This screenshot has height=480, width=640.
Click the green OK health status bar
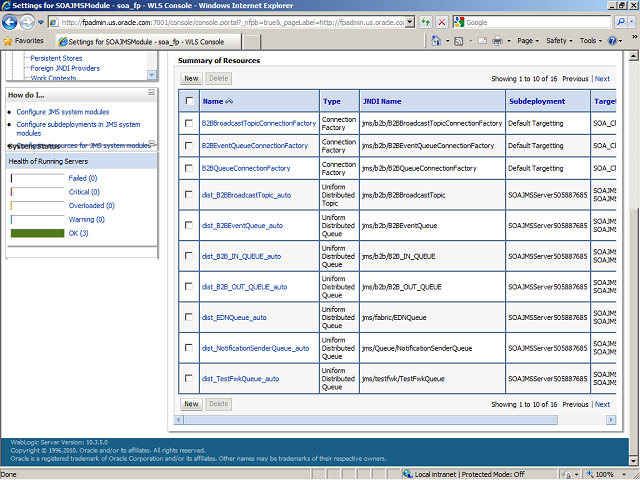[37, 233]
